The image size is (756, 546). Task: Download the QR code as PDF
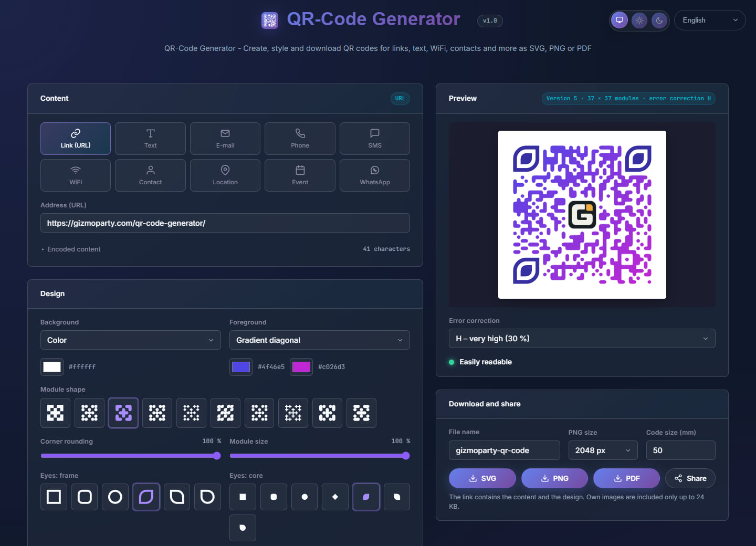[x=627, y=478]
